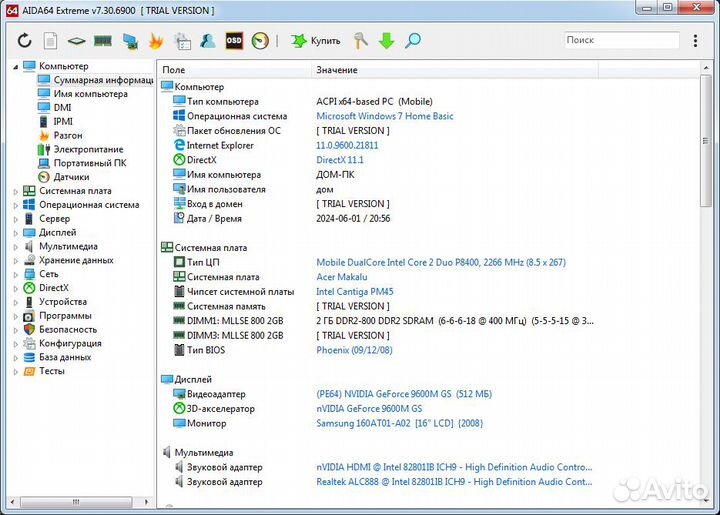Expand the Системная плата tree node
Image resolution: width=720 pixels, height=515 pixels.
click(15, 191)
